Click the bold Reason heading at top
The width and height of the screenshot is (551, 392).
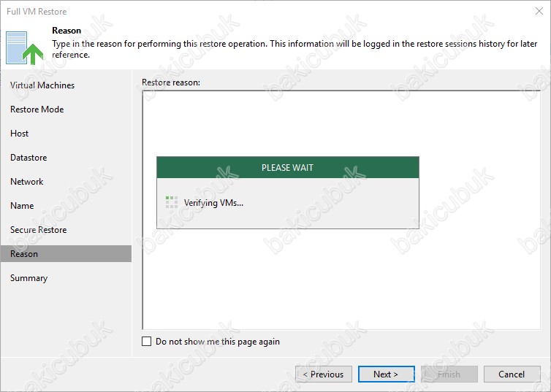(x=66, y=31)
